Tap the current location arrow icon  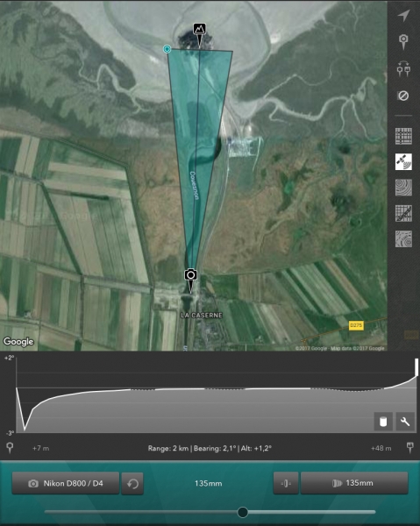click(403, 16)
